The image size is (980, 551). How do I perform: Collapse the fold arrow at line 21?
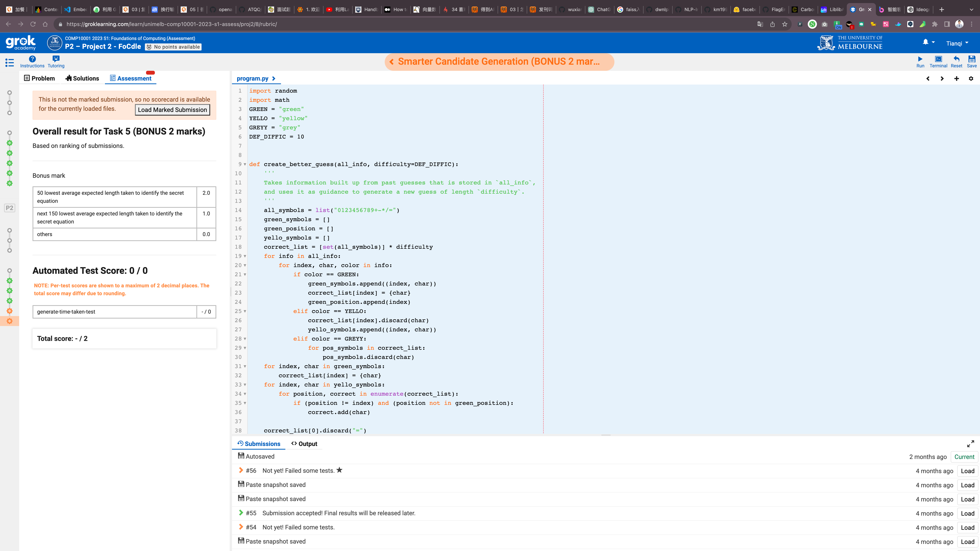245,275
